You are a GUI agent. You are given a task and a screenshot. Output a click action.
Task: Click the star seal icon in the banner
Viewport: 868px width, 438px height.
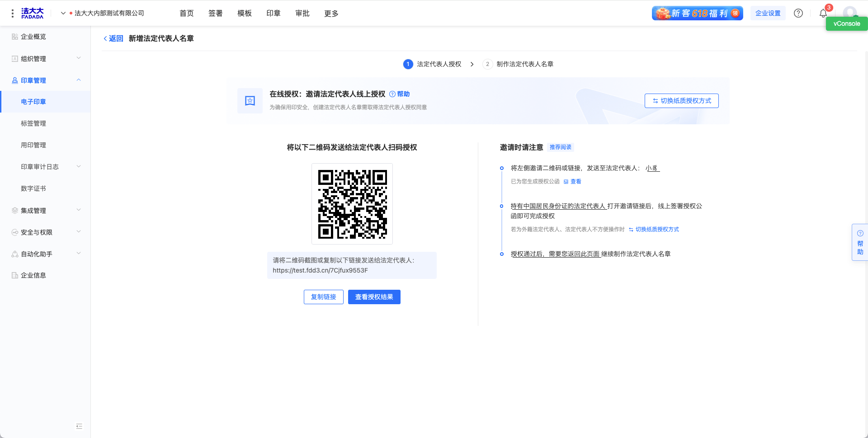tap(250, 101)
